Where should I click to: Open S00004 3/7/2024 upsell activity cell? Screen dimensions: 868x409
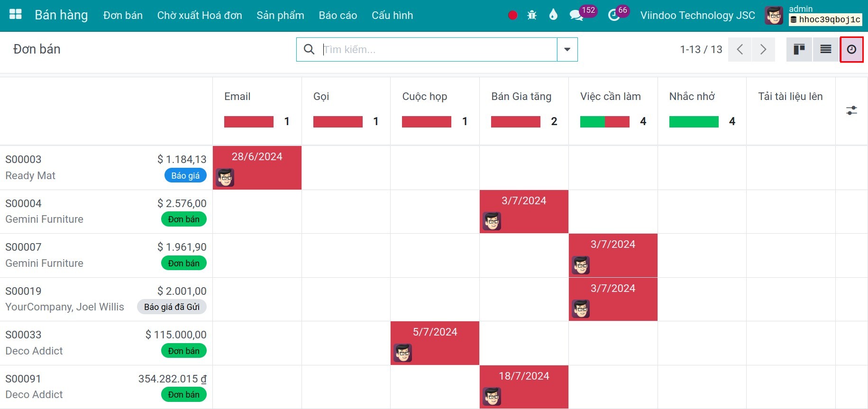(524, 211)
